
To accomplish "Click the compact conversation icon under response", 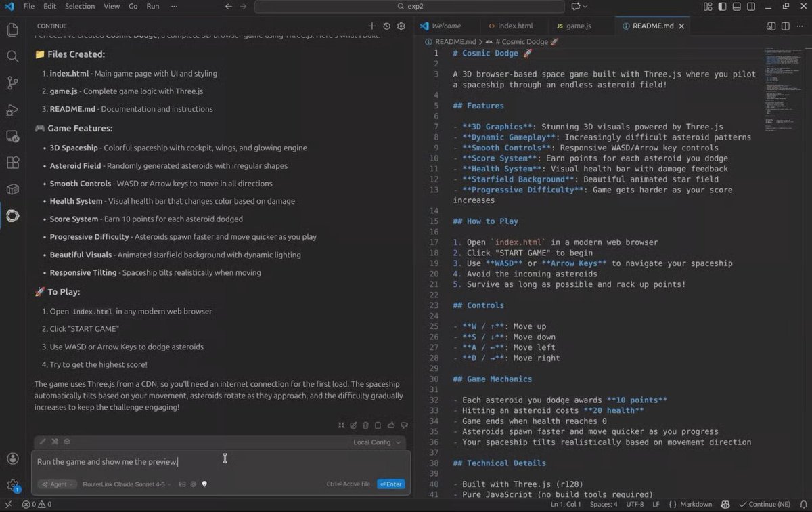I will tap(341, 425).
